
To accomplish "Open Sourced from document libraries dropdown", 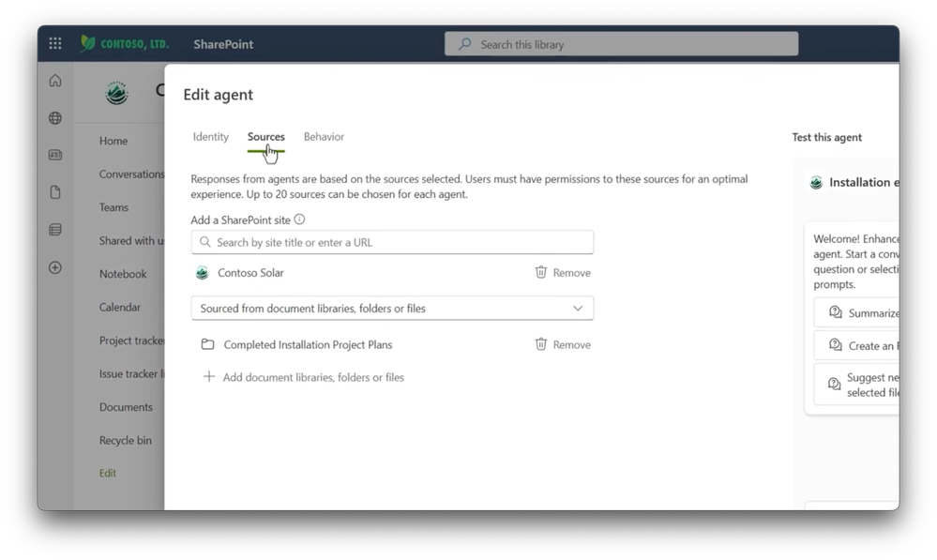I will 392,309.
